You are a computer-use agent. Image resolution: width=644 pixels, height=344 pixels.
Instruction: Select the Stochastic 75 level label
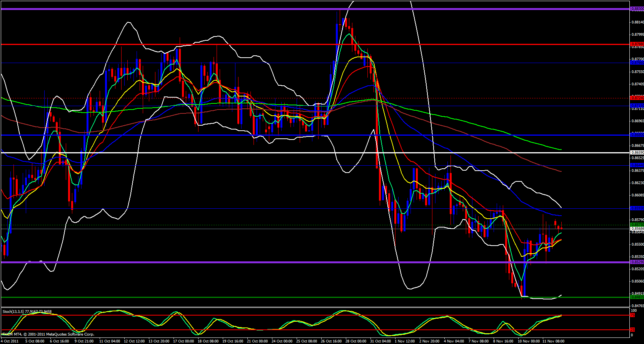(632, 315)
